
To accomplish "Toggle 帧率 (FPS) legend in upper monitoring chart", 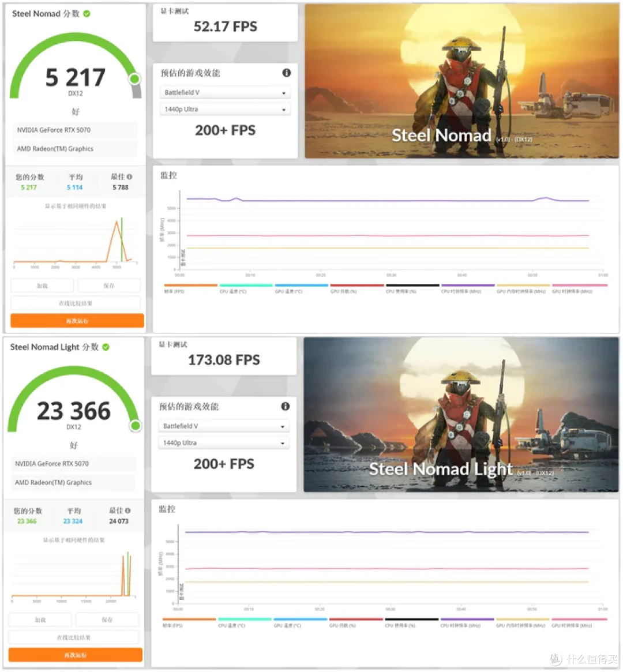I will click(x=191, y=288).
